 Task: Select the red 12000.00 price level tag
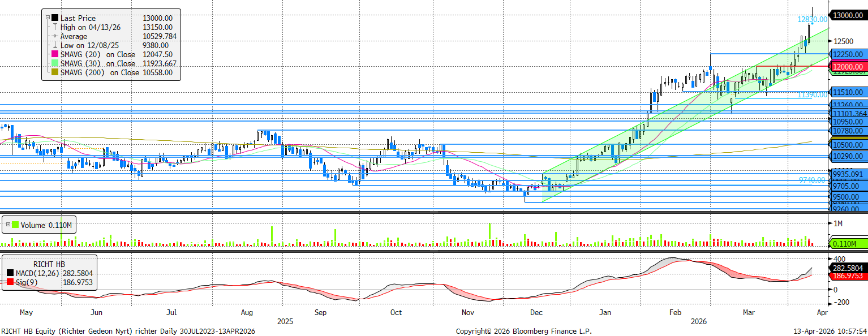(848, 67)
